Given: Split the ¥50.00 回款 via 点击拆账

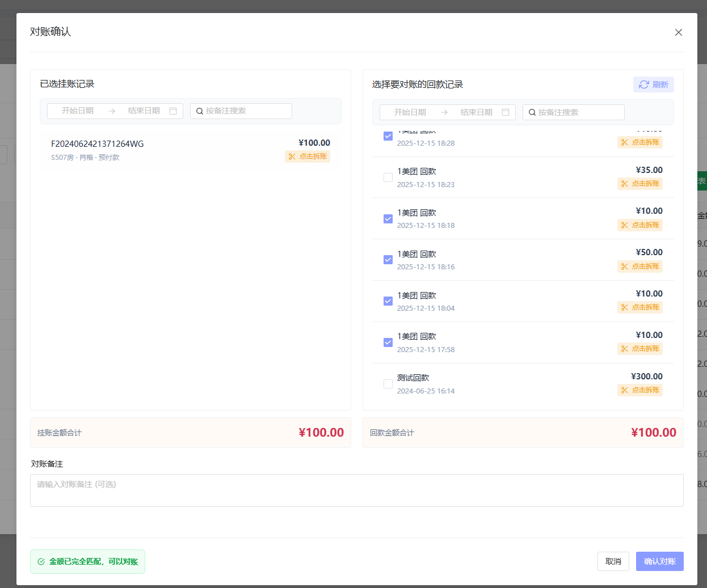Looking at the screenshot, I should click(640, 266).
